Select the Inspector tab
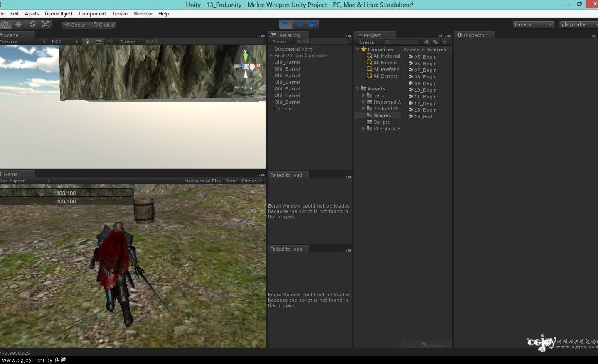598x364 pixels. pyautogui.click(x=474, y=35)
